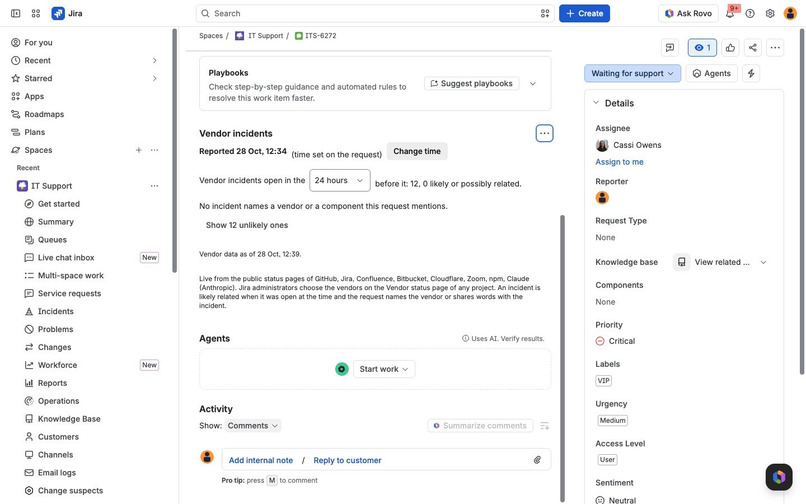Screen dimensions: 806x504
Task: Expand the Recent menu arrow
Action: (154, 61)
